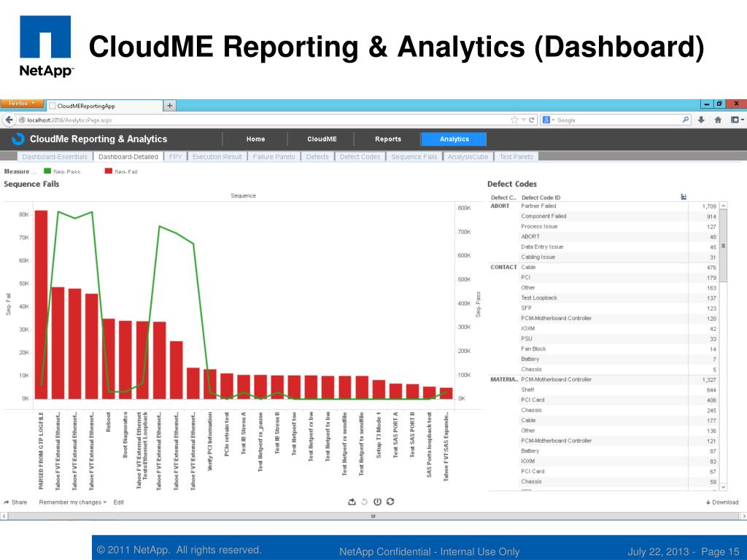Click the Defect Code ID column header
The height and width of the screenshot is (560, 747).
point(541,197)
